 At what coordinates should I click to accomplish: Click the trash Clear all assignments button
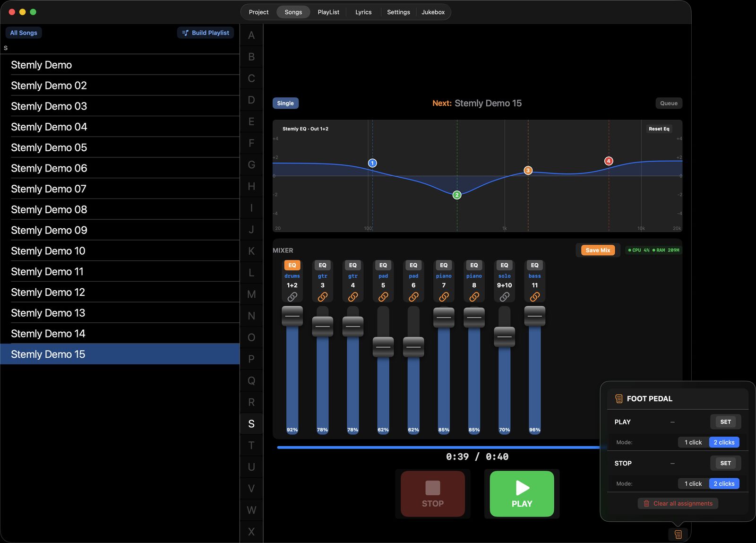(678, 503)
